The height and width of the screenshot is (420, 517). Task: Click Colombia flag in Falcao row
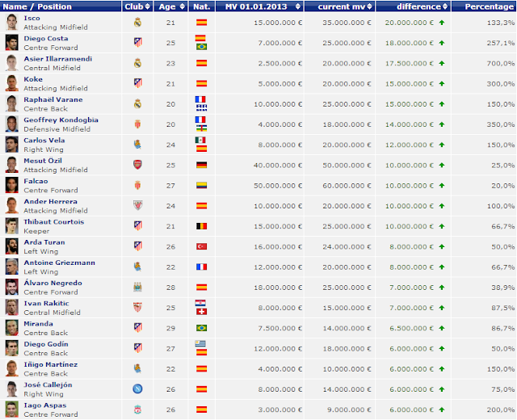coord(201,186)
